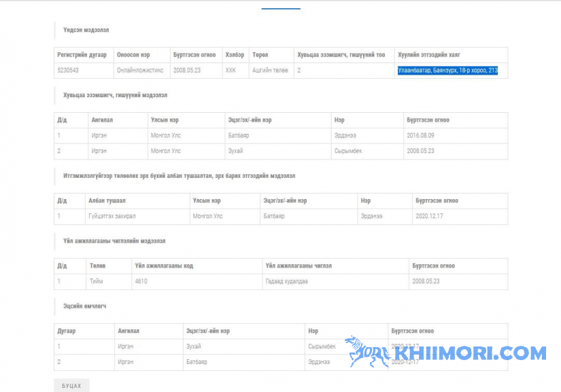Click the Регистрийн дугаар column header

(82, 54)
